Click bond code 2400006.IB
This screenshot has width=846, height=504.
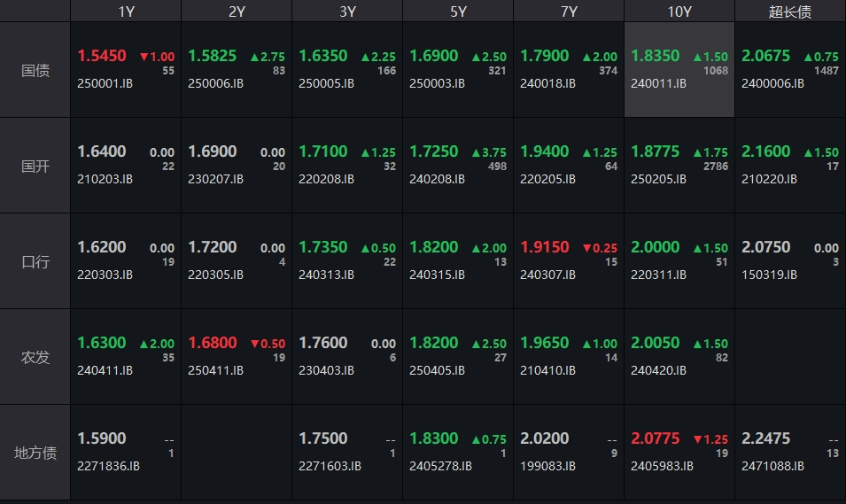[x=772, y=83]
